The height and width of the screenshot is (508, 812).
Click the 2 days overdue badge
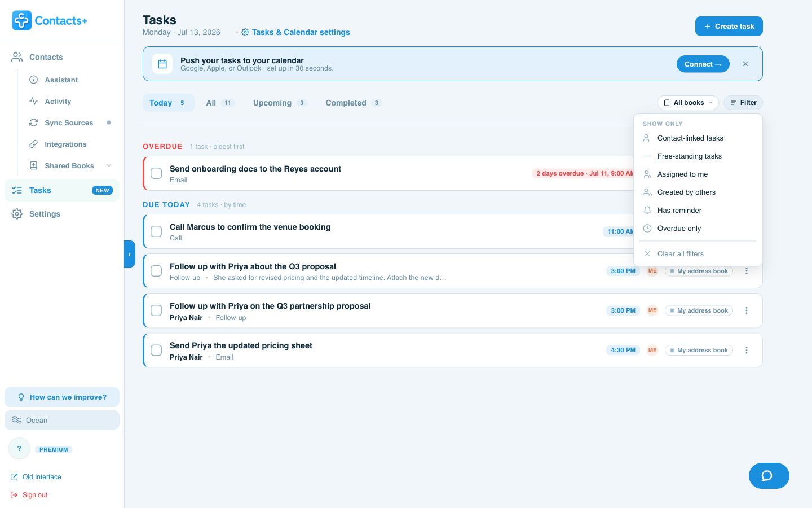[x=584, y=173]
